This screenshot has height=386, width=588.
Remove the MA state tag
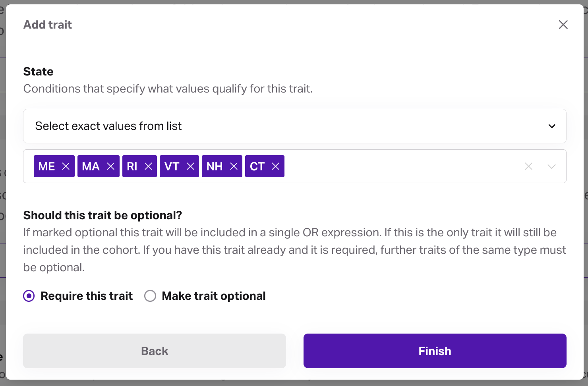pyautogui.click(x=111, y=166)
